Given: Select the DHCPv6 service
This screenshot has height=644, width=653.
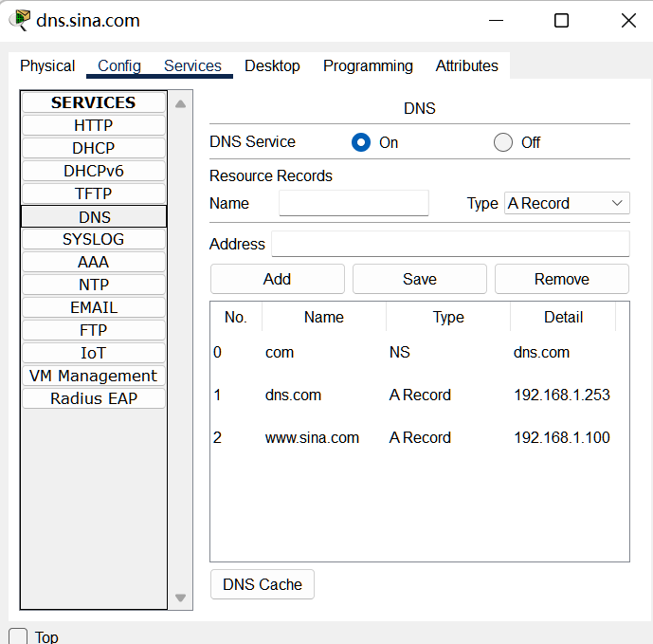Looking at the screenshot, I should [x=94, y=171].
